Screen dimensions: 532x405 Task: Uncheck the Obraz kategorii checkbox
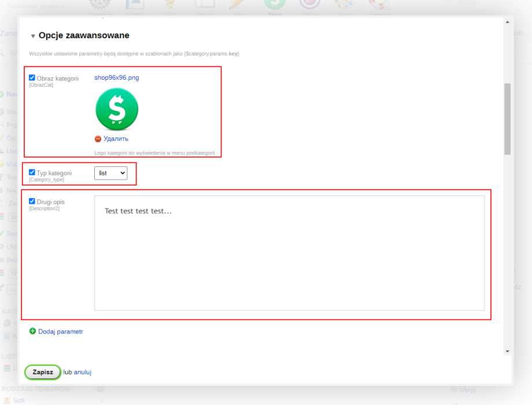(x=32, y=78)
